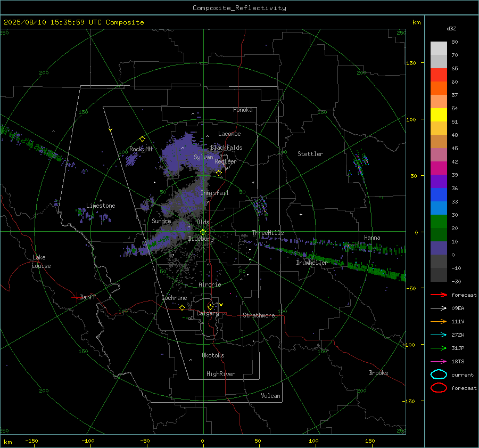Select the red 65 dBZ color swatch
The width and height of the screenshot is (479, 448).
pos(439,75)
